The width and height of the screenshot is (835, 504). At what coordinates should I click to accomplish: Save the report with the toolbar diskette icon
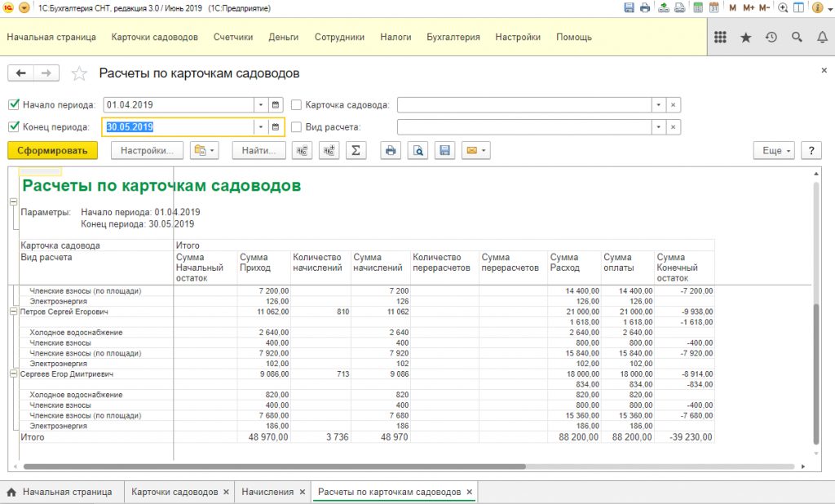(x=444, y=151)
